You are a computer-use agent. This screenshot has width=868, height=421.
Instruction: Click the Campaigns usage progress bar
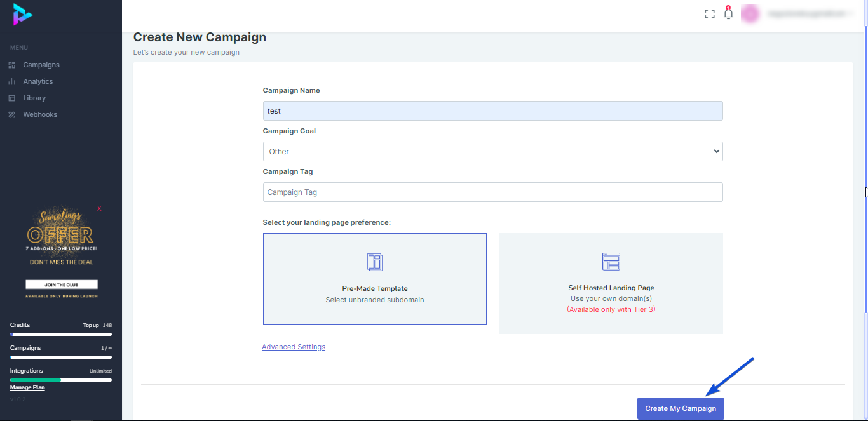click(61, 357)
